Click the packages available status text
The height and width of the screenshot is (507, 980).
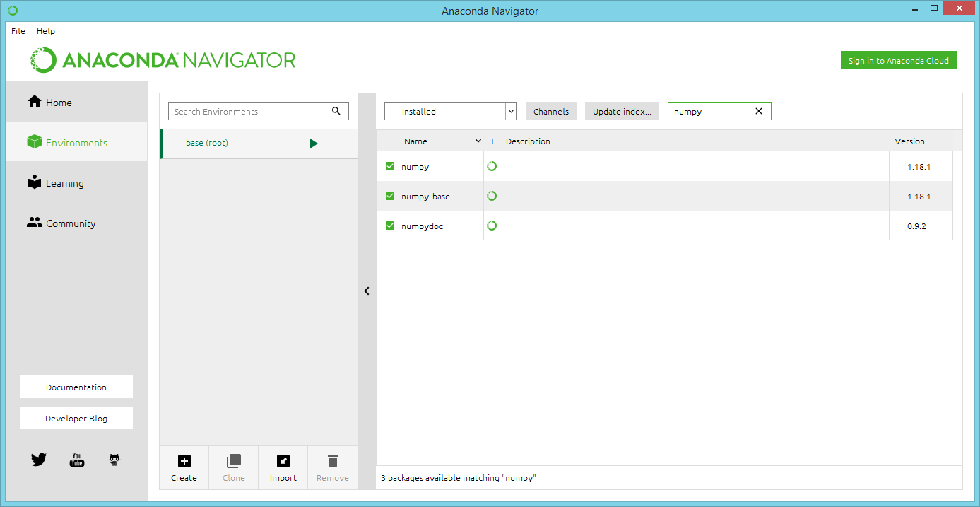click(459, 478)
